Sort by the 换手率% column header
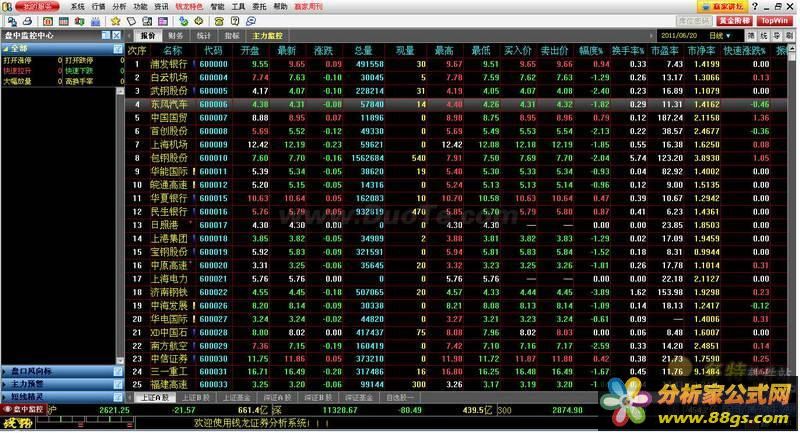This screenshot has width=800, height=433. [x=628, y=50]
